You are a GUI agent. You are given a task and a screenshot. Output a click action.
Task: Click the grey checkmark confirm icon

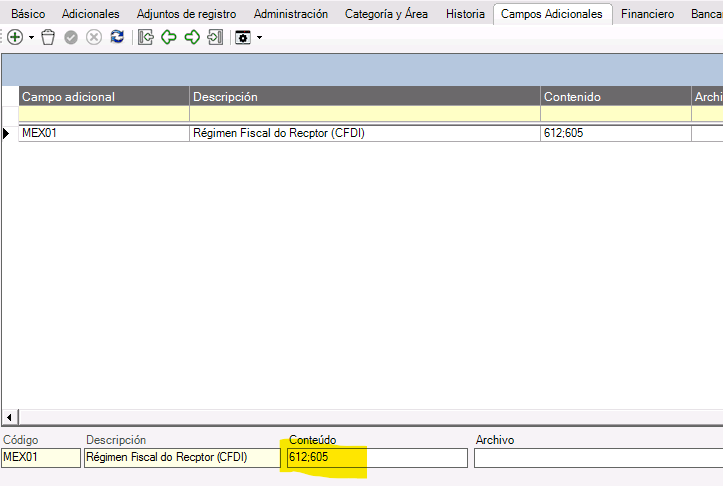pos(71,37)
